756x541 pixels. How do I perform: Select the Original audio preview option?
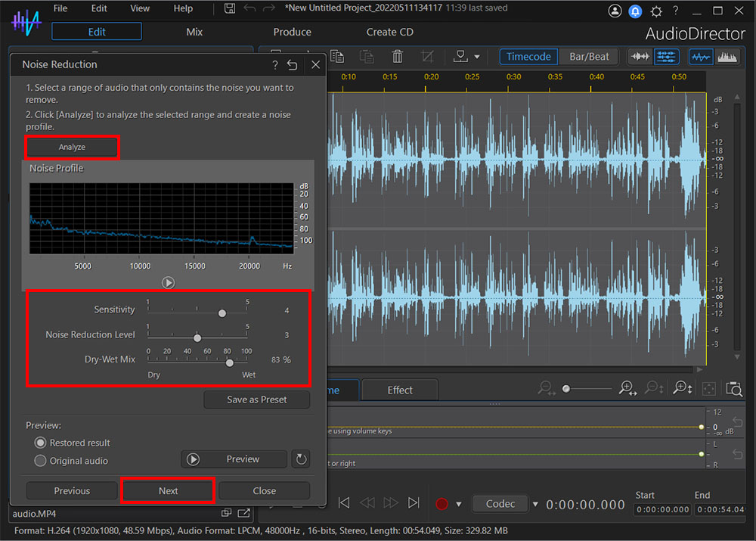(39, 461)
